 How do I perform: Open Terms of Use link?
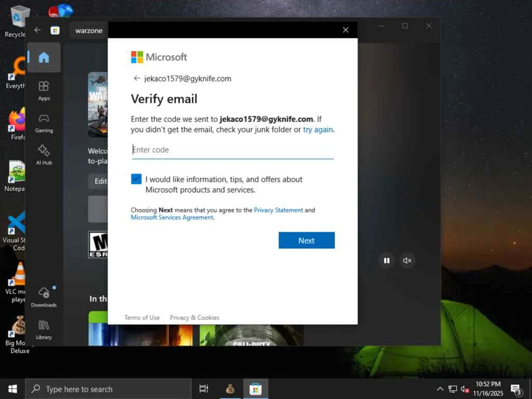(x=142, y=317)
